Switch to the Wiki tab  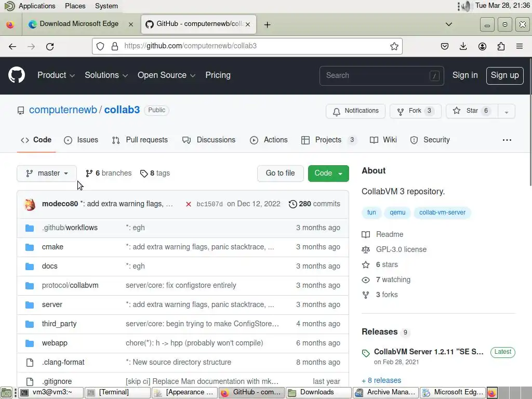click(x=383, y=140)
